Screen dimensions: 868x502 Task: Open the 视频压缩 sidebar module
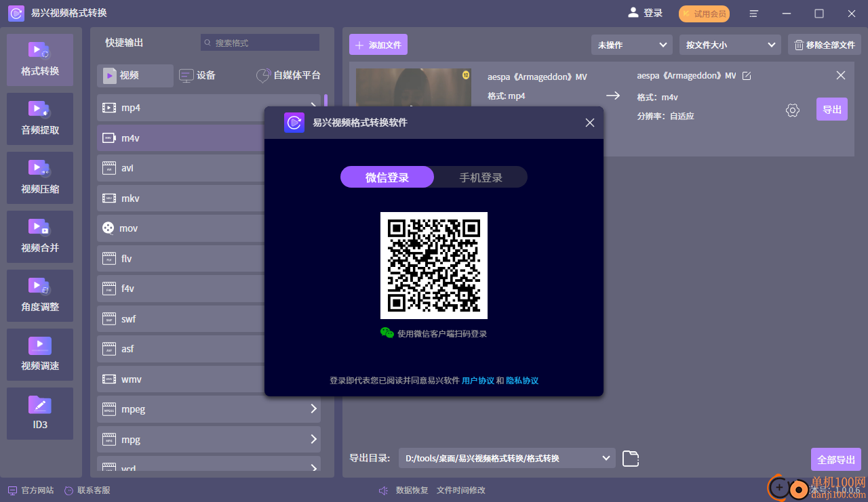(40, 177)
